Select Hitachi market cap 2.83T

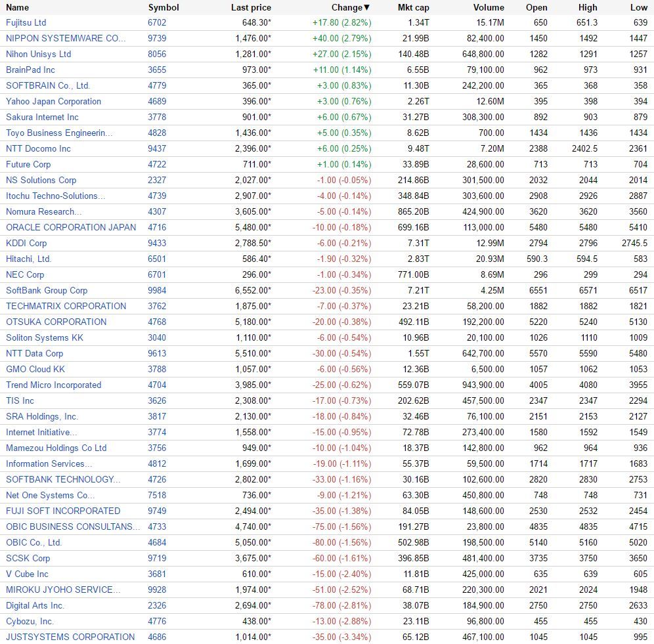(x=418, y=259)
